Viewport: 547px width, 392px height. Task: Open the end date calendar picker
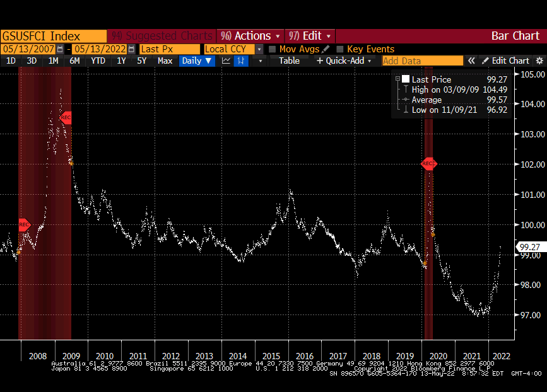tap(131, 49)
